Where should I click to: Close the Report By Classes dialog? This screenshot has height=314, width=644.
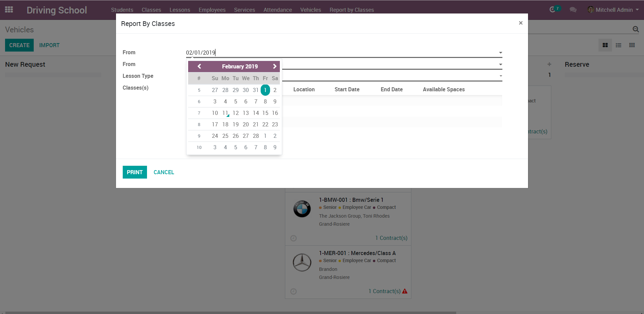[521, 23]
